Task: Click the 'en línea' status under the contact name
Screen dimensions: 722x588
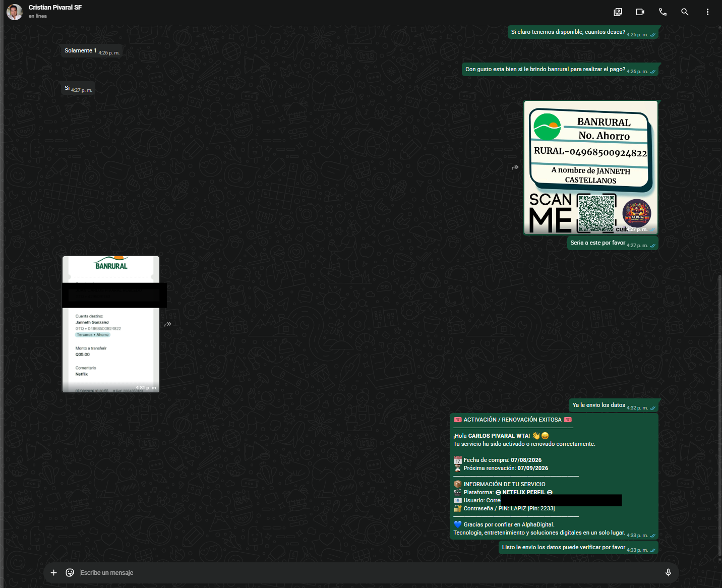Action: click(38, 16)
